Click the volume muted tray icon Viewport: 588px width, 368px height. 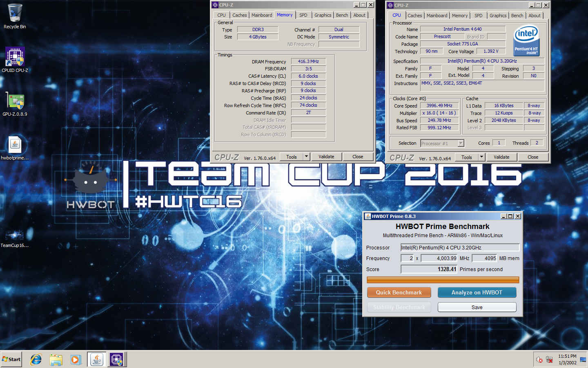pyautogui.click(x=539, y=360)
